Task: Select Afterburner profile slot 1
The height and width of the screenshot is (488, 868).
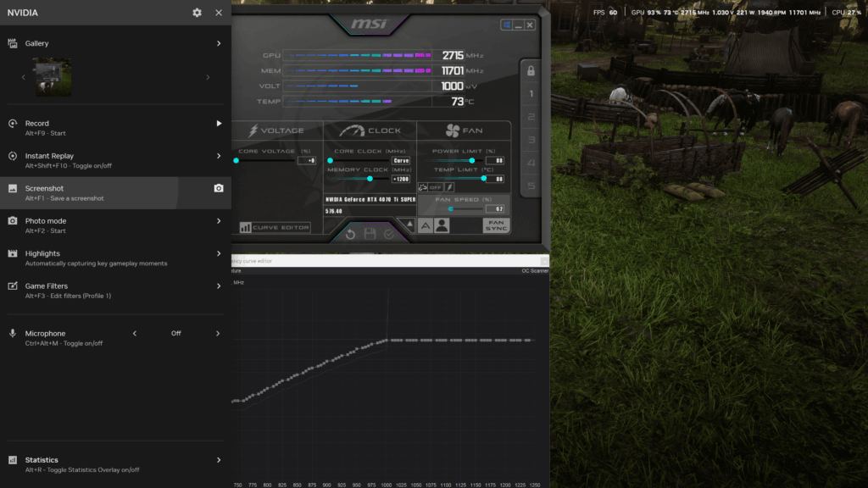Action: (531, 94)
